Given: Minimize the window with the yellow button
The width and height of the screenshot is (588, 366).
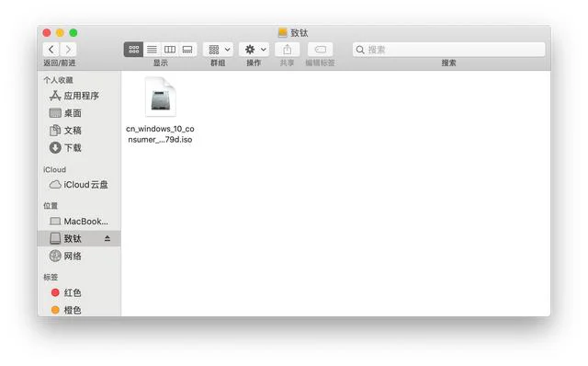Looking at the screenshot, I should click(60, 33).
